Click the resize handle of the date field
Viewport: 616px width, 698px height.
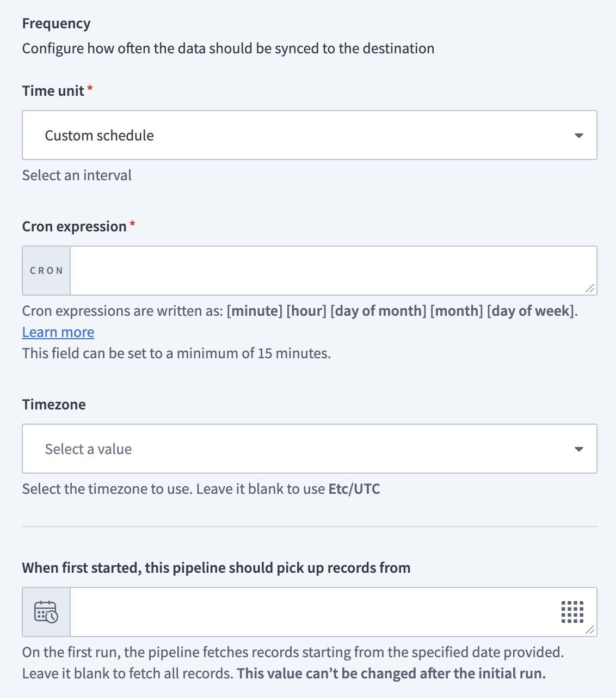click(x=590, y=630)
